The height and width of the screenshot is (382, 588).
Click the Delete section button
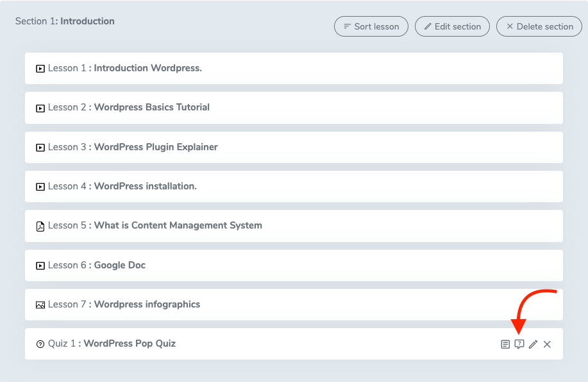(539, 26)
